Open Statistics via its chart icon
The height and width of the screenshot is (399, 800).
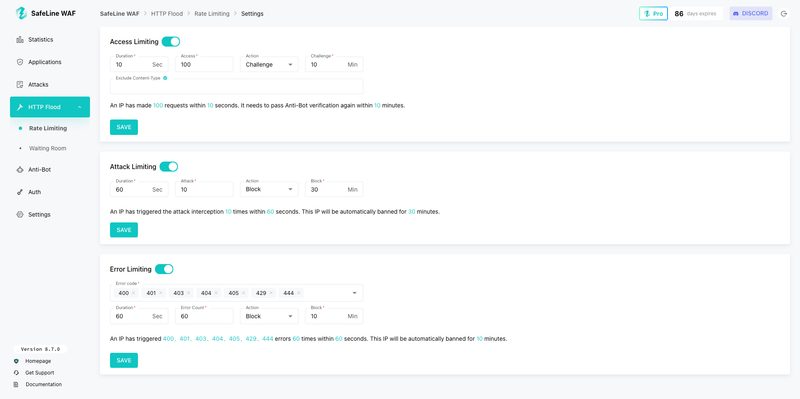[x=20, y=39]
